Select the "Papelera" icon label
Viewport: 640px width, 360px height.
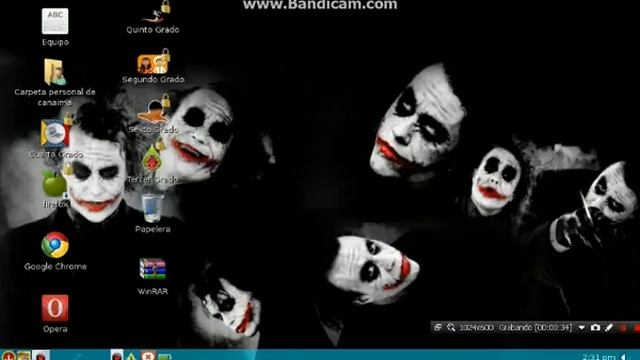[153, 229]
